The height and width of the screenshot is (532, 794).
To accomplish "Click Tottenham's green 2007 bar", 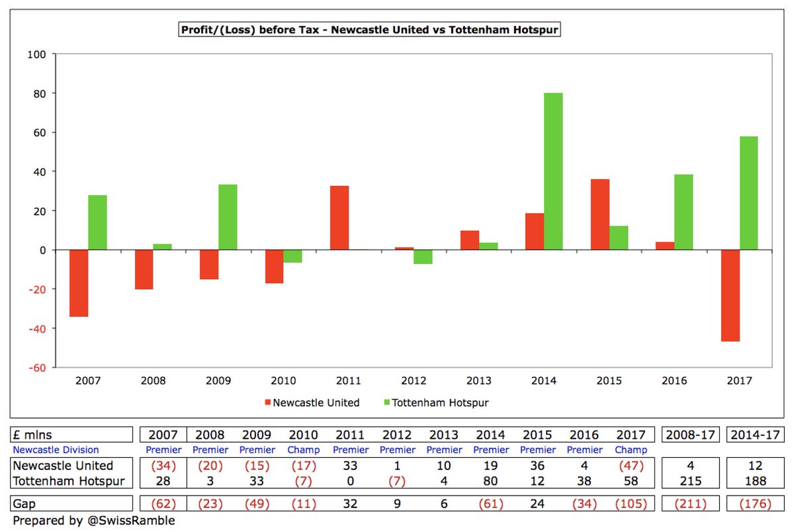I will tap(97, 222).
